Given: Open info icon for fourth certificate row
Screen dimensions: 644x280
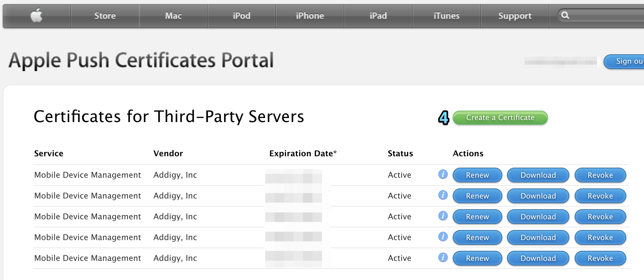Looking at the screenshot, I should click(443, 237).
